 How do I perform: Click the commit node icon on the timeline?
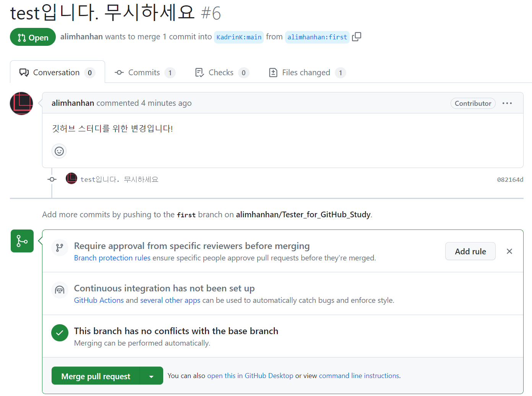click(x=52, y=179)
